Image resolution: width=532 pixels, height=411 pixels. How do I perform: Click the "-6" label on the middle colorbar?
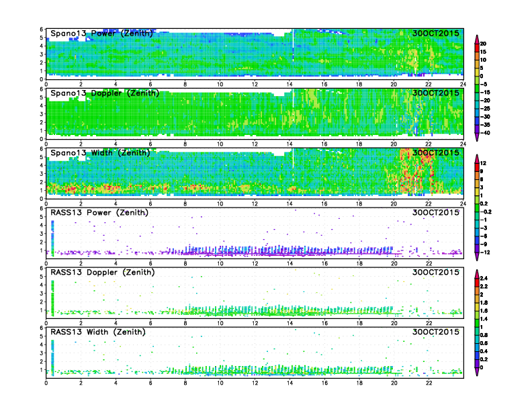(484, 236)
